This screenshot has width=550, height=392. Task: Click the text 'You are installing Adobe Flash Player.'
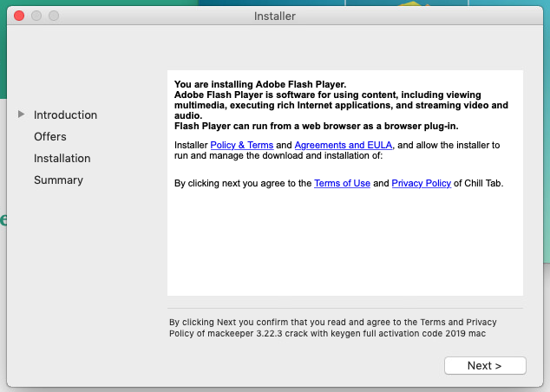[x=260, y=84]
